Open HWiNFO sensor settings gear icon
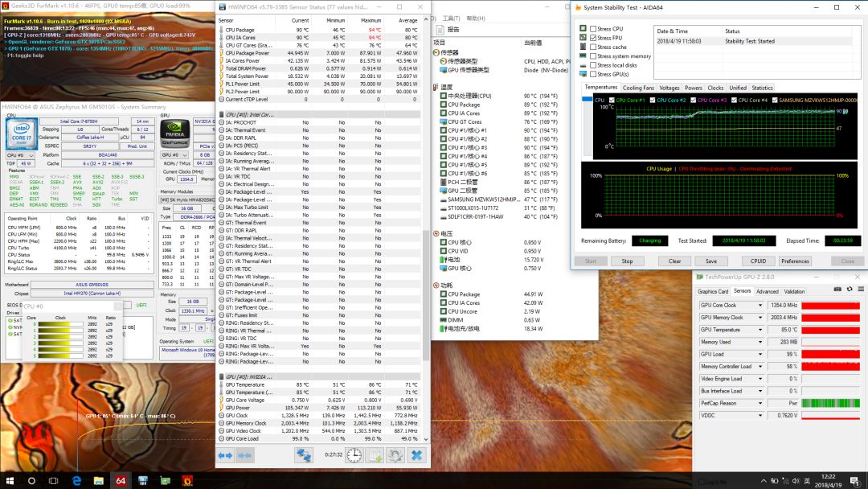The image size is (868, 489). (395, 455)
